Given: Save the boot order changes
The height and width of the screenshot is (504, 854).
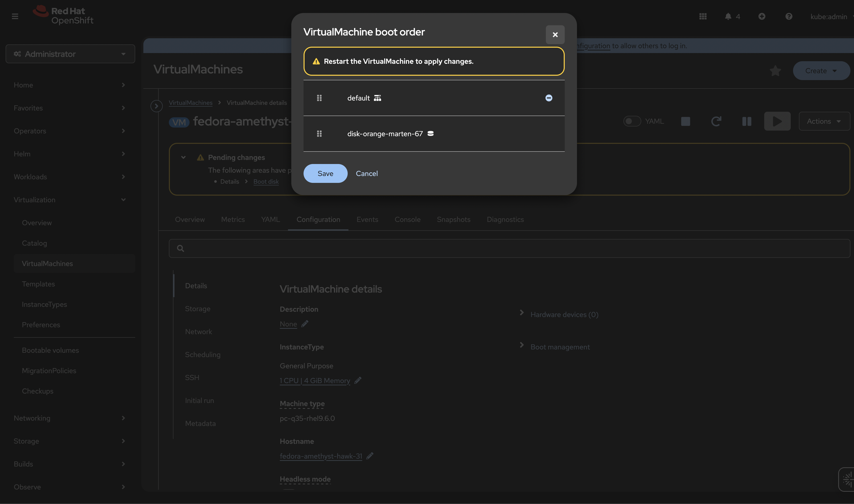Looking at the screenshot, I should pyautogui.click(x=325, y=173).
